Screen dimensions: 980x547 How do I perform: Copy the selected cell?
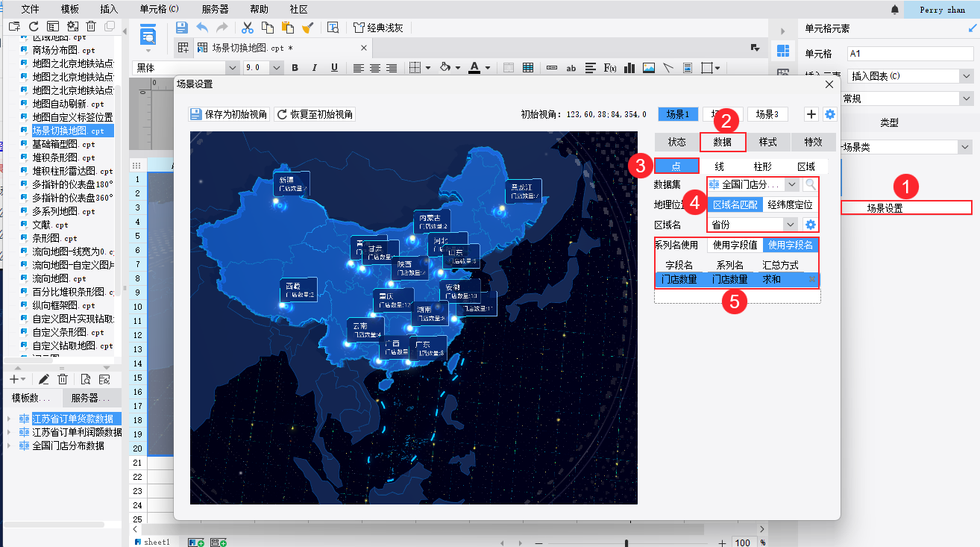tap(268, 28)
